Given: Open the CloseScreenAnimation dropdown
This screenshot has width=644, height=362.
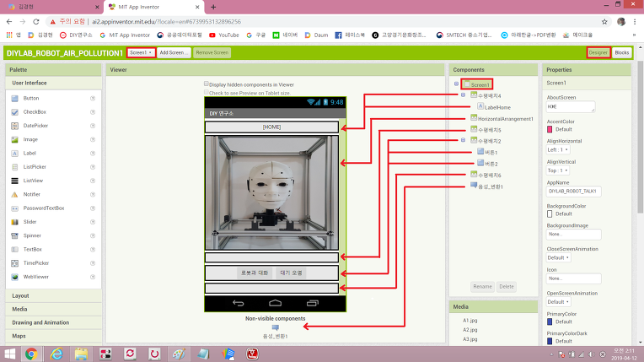Looking at the screenshot, I should 559,257.
